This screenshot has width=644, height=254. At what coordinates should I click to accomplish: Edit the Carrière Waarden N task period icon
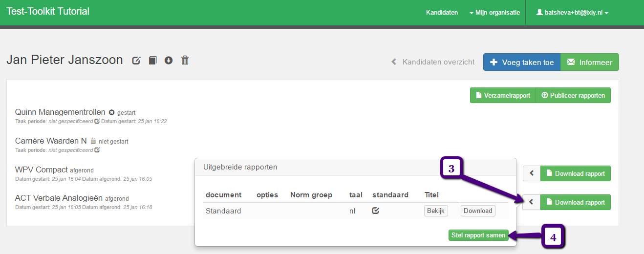tap(97, 149)
